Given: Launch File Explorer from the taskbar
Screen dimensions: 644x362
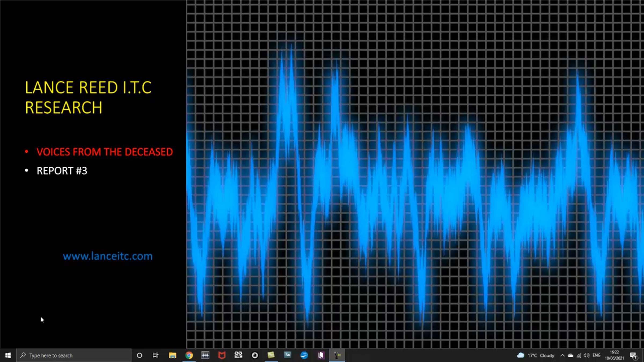Looking at the screenshot, I should (173, 355).
